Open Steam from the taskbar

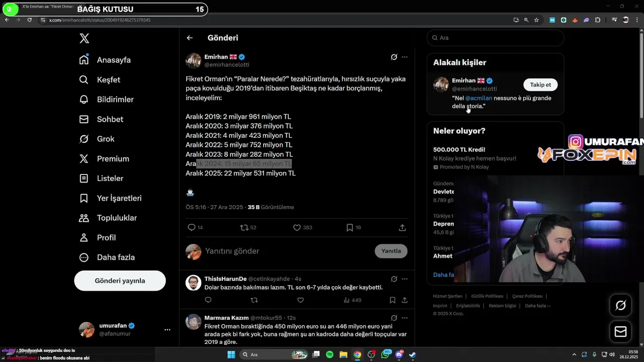click(412, 354)
